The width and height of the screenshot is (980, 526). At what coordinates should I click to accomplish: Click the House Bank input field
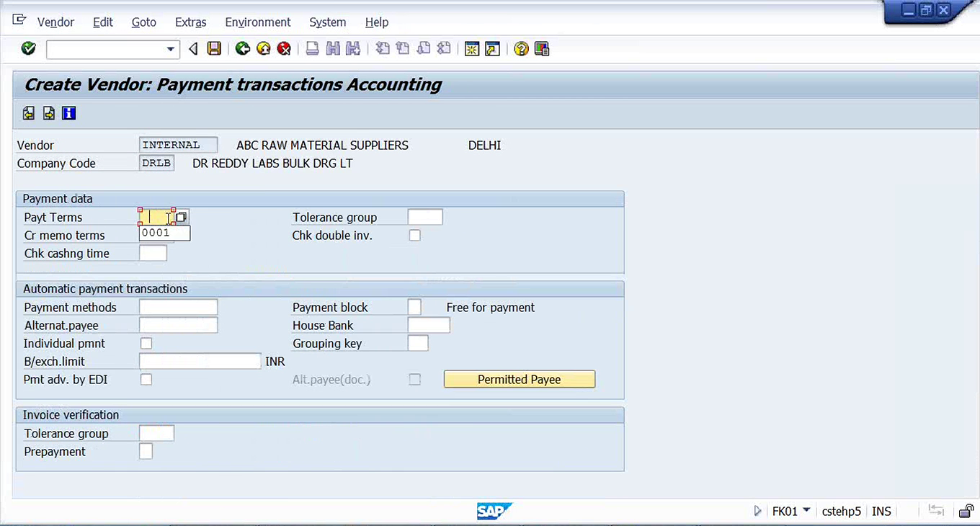click(429, 326)
